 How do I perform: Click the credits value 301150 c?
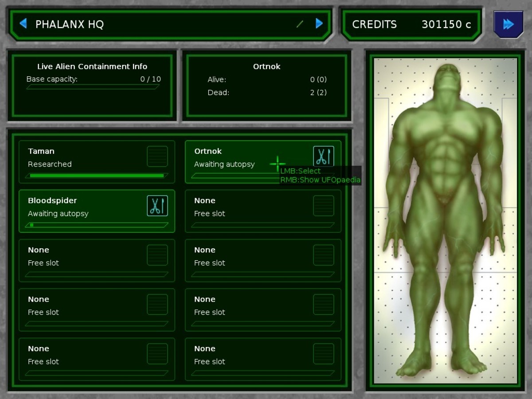[x=446, y=24]
